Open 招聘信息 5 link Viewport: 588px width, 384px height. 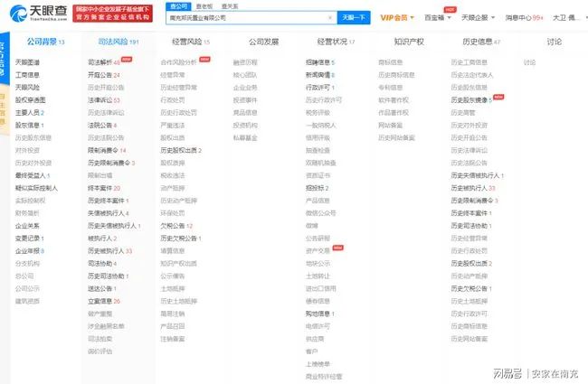(x=320, y=62)
